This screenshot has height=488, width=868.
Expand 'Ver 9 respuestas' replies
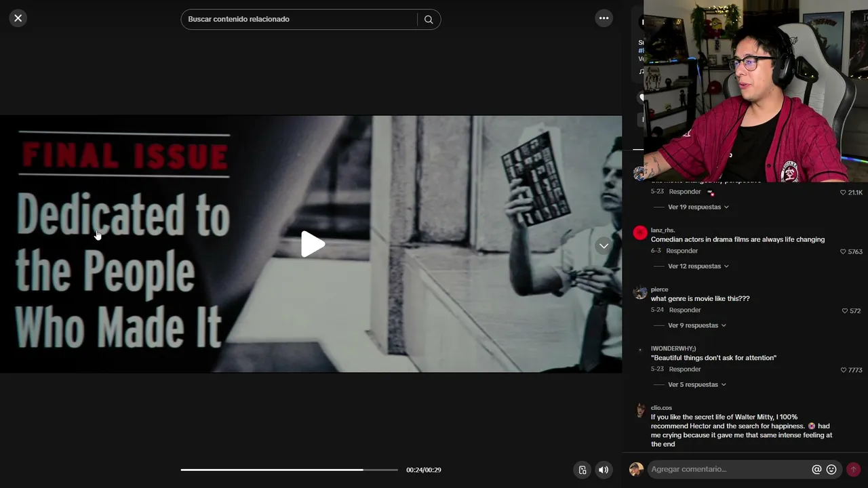(697, 325)
